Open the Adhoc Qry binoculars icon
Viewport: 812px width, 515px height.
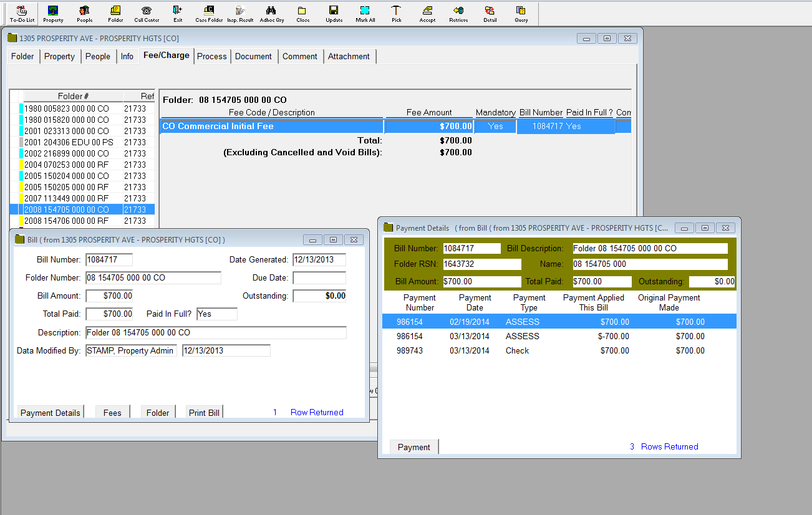pyautogui.click(x=271, y=13)
